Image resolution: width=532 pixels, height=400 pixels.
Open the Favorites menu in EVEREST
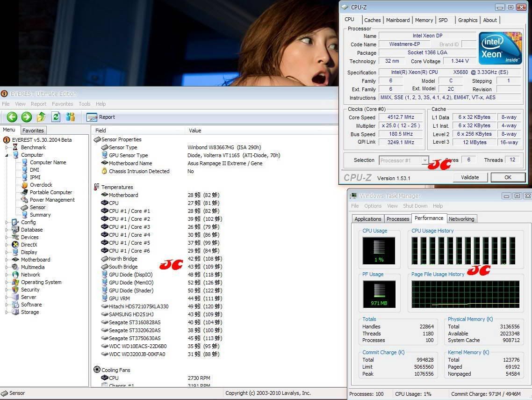coord(62,104)
